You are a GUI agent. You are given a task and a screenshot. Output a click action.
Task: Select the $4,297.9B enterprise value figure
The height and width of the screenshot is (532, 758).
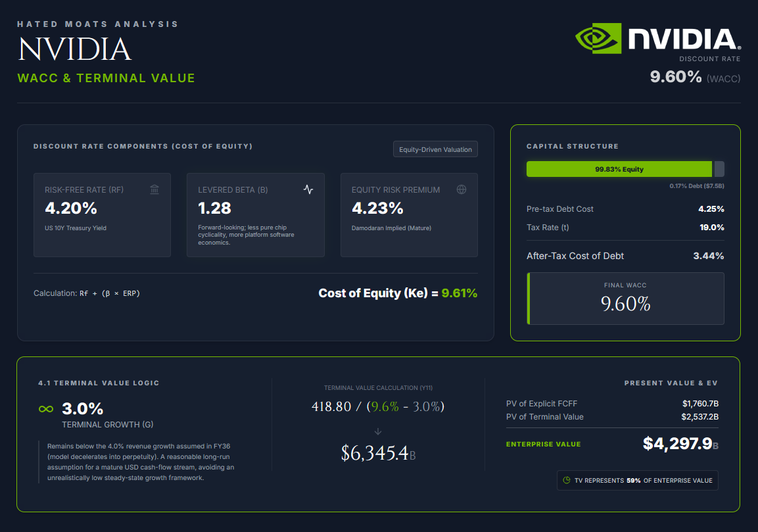[x=680, y=443]
